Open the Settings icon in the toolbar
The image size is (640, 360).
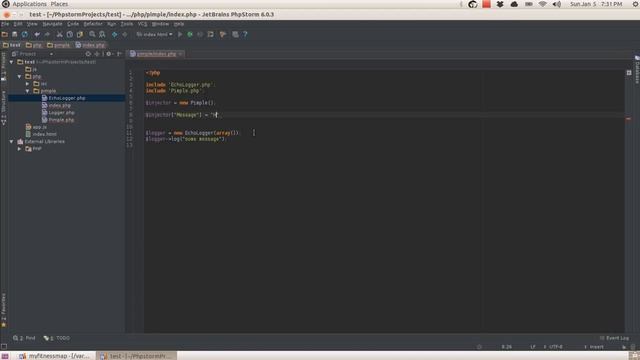tap(223, 35)
